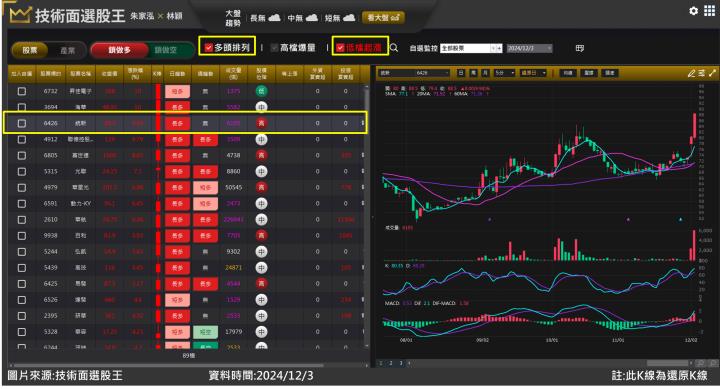The image size is (720, 389).
Task: Click the 中 position badge for 5244
Action: click(261, 252)
